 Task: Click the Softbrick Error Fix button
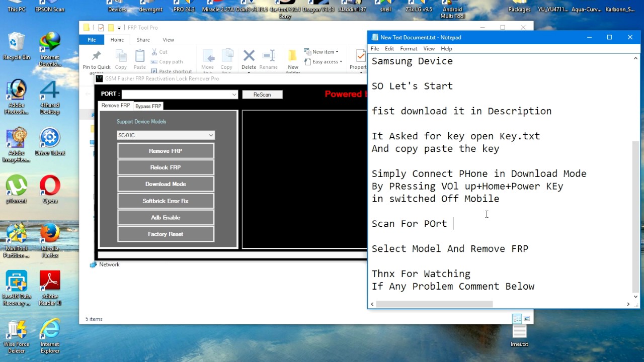[166, 201]
